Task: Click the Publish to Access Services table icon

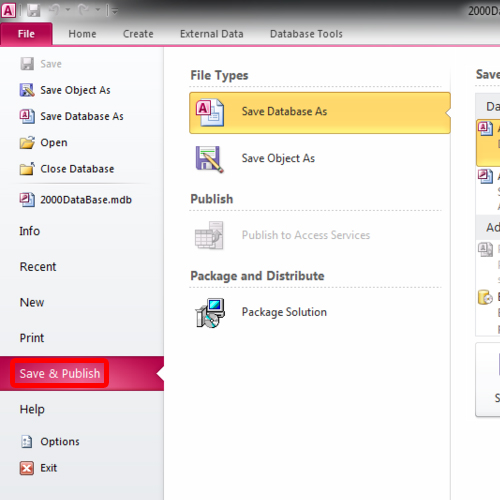Action: coord(209,235)
